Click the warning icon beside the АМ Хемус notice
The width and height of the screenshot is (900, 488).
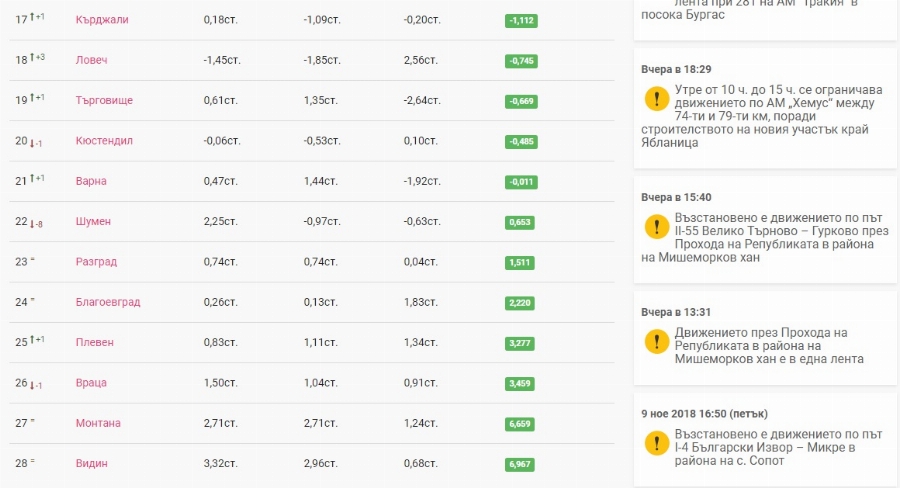pyautogui.click(x=655, y=99)
